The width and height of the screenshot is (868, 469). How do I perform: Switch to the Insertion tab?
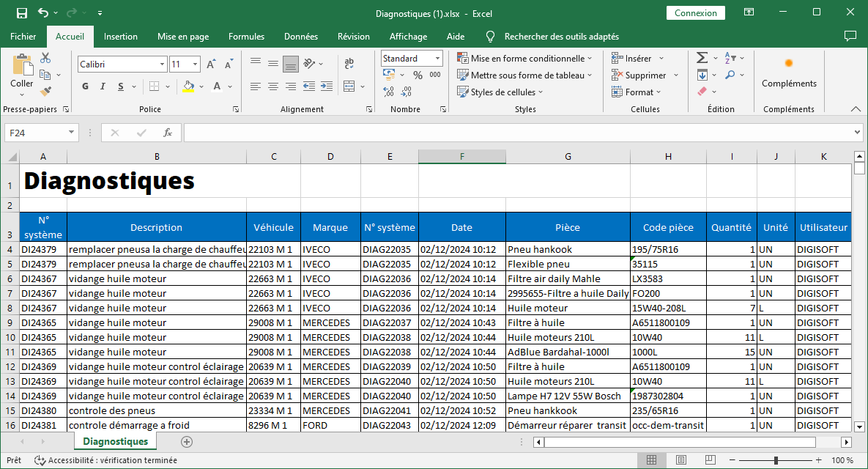coord(121,37)
